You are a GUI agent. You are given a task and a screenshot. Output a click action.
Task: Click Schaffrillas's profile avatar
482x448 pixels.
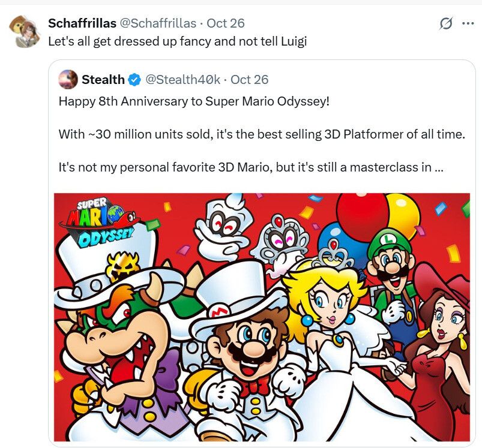[24, 31]
